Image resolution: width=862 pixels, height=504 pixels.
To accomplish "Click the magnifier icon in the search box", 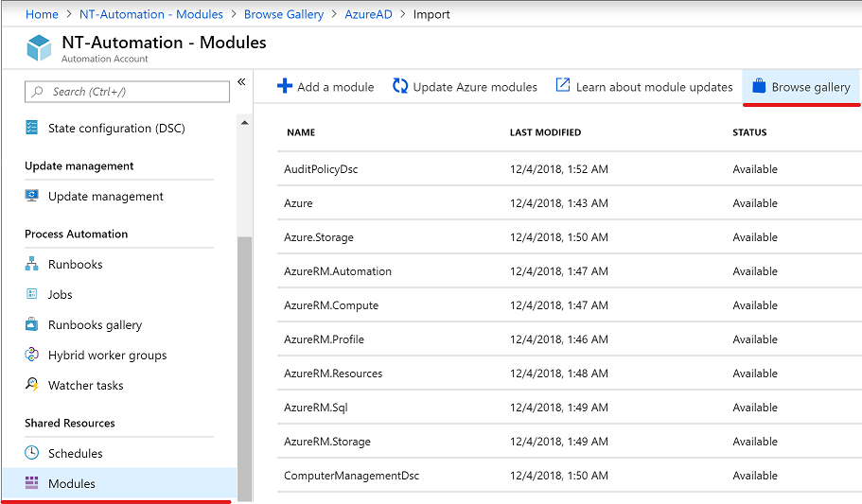I will pos(38,91).
